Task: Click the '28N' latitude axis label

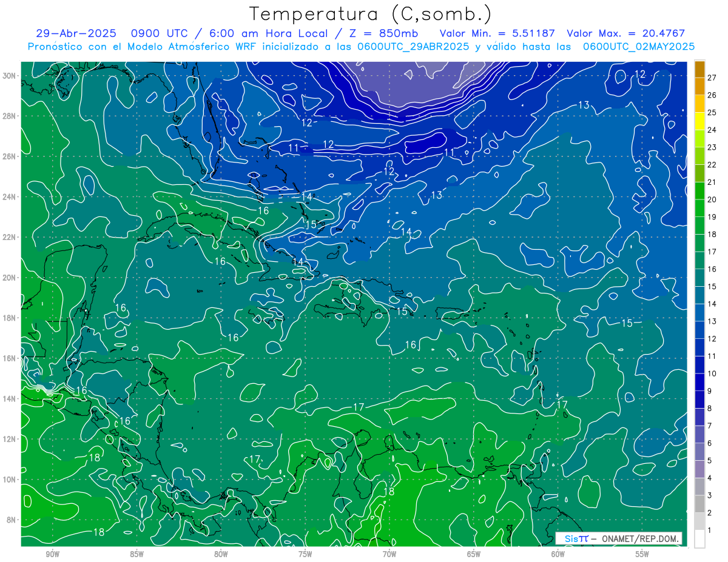Action: coord(9,116)
